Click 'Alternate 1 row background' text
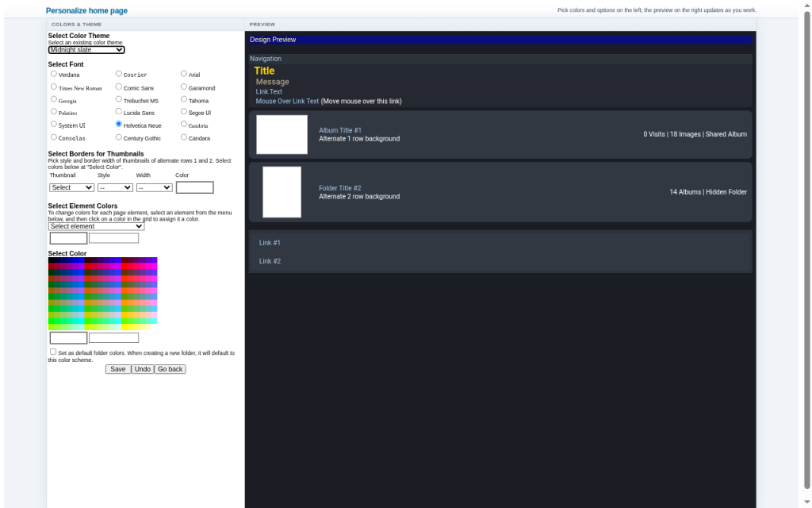The image size is (812, 508). (359, 139)
